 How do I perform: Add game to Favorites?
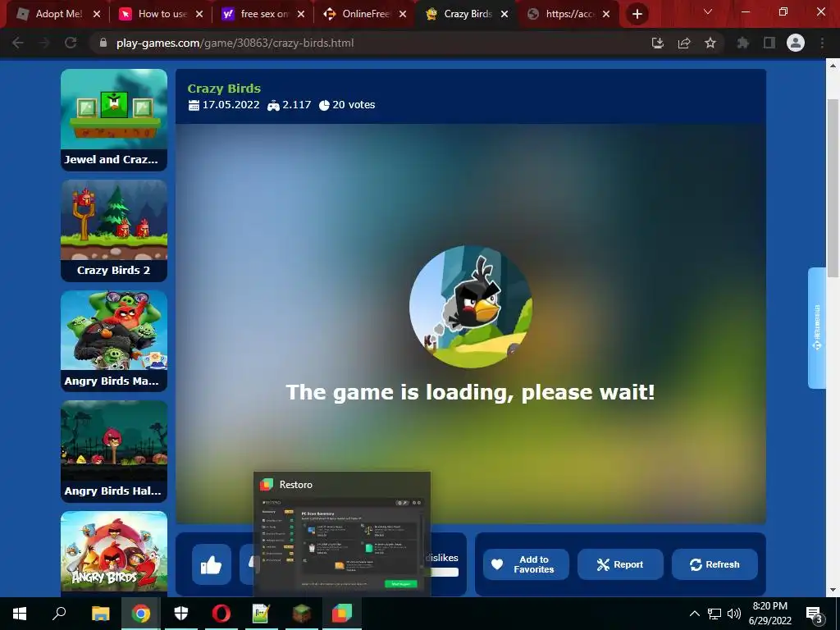tap(526, 564)
